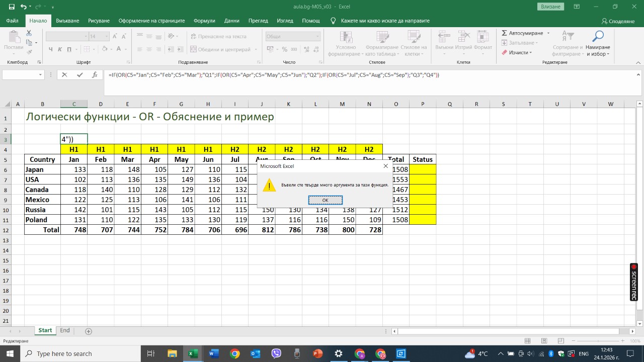This screenshot has width=644, height=362.
Task: Click the Автосумиране sigma icon
Action: point(505,33)
